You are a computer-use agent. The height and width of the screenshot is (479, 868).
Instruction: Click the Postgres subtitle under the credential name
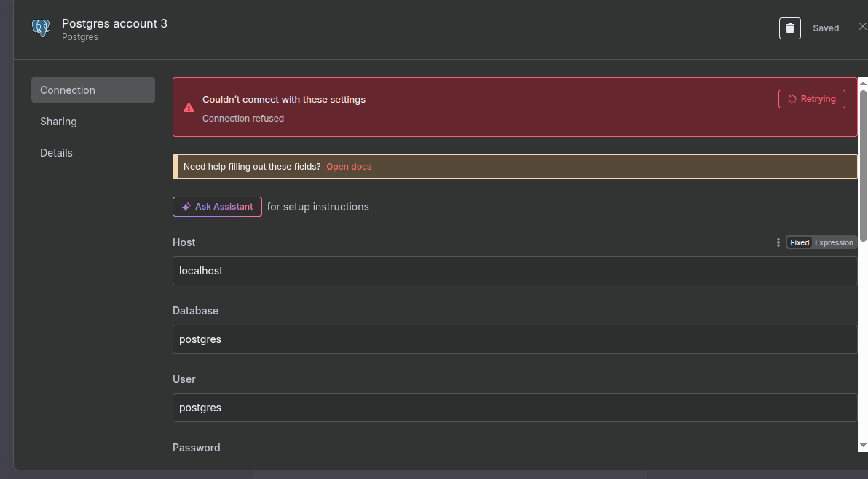pyautogui.click(x=79, y=37)
